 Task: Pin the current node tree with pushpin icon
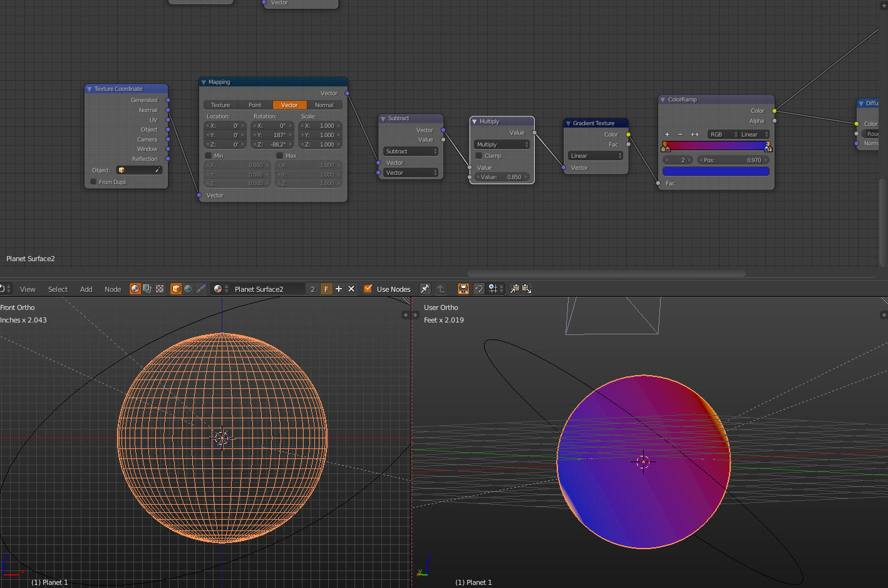pos(425,289)
